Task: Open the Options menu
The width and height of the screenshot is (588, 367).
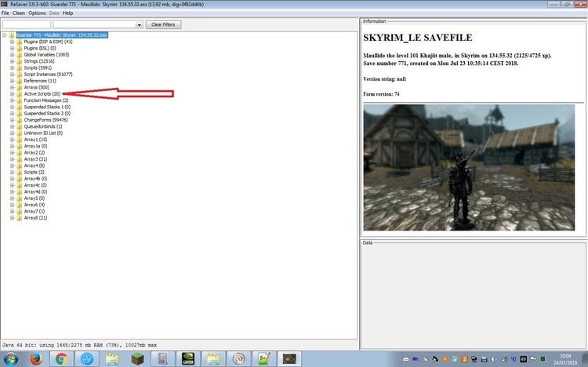Action: [x=37, y=13]
